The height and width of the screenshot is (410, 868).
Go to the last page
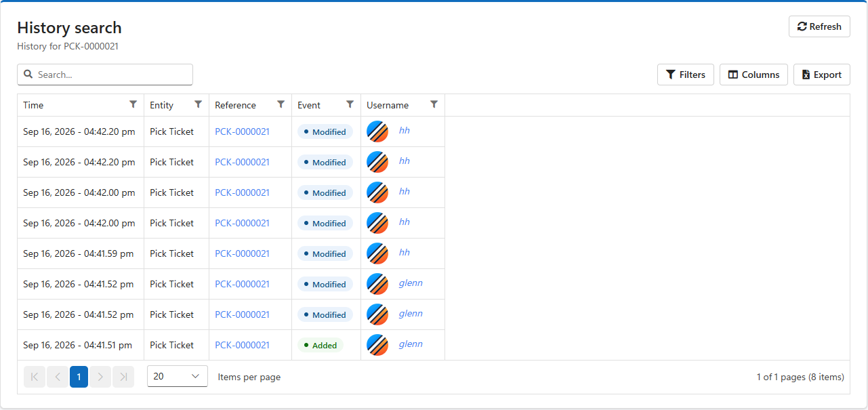click(123, 377)
